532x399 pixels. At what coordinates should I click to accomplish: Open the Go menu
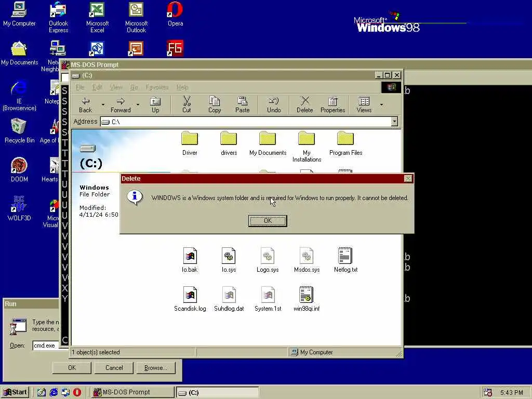[134, 87]
